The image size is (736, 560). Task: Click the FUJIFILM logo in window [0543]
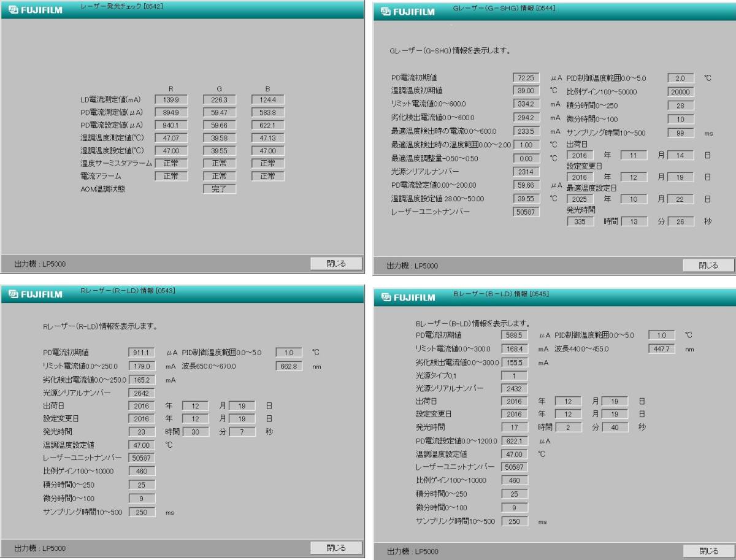tap(36, 294)
